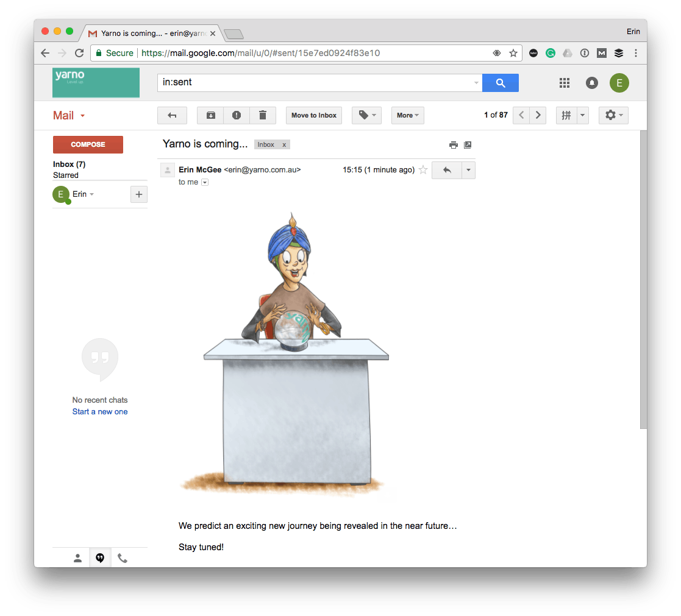The image size is (681, 616).
Task: Reply using the arrow next to timestamp
Action: click(447, 170)
